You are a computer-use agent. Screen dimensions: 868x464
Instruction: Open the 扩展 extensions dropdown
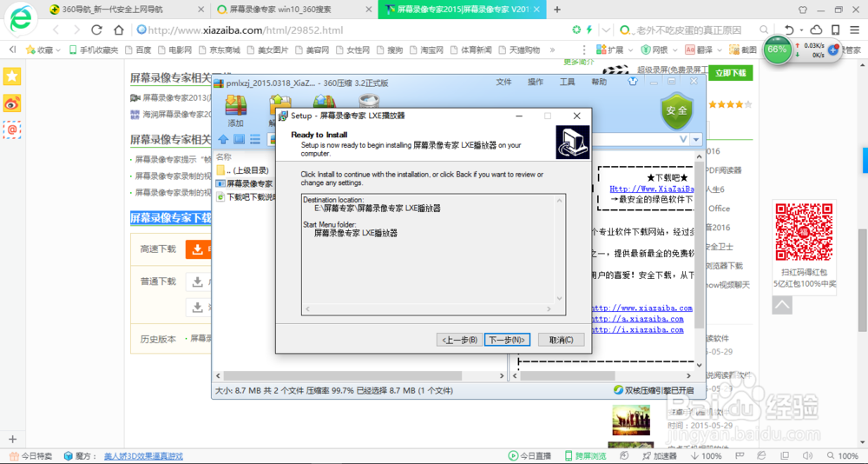(x=614, y=50)
